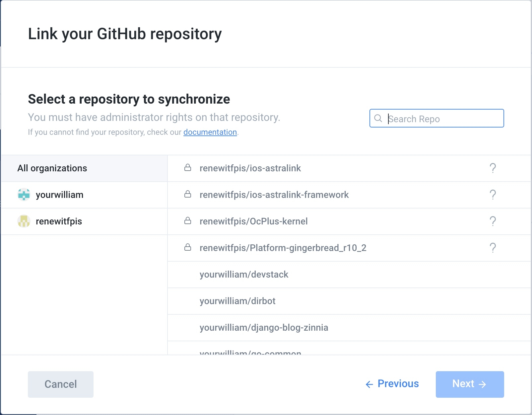Click lock icon beside ios-astralink-framework repo
This screenshot has width=532, height=415.
point(188,194)
